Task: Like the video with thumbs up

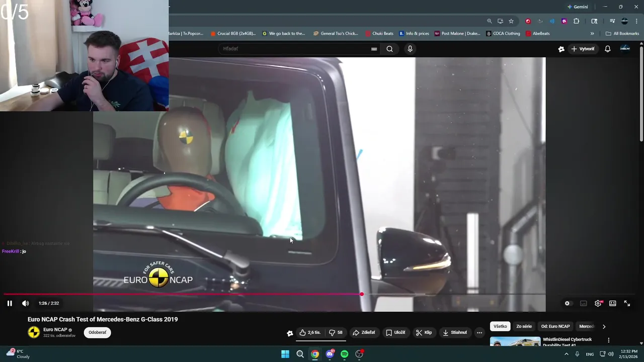Action: coord(309,332)
